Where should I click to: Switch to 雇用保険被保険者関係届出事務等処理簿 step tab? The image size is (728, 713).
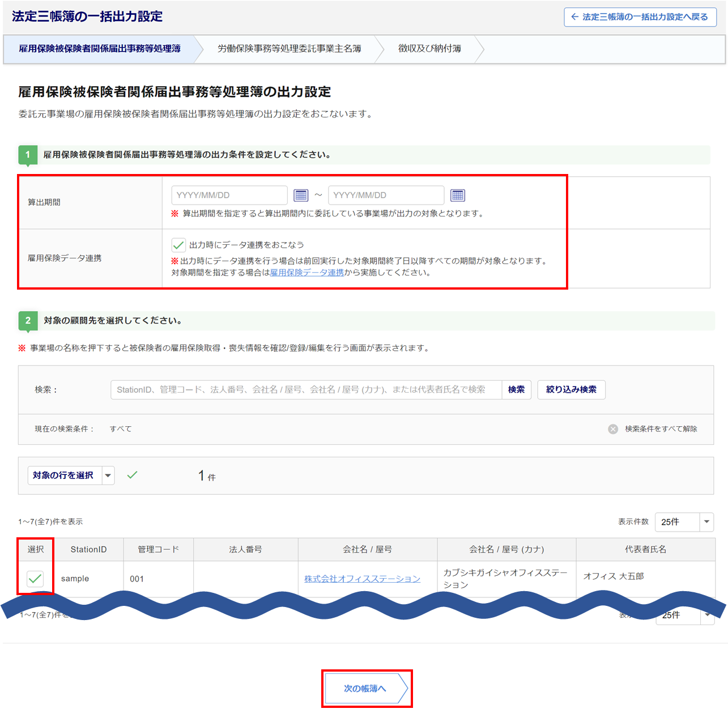point(100,49)
